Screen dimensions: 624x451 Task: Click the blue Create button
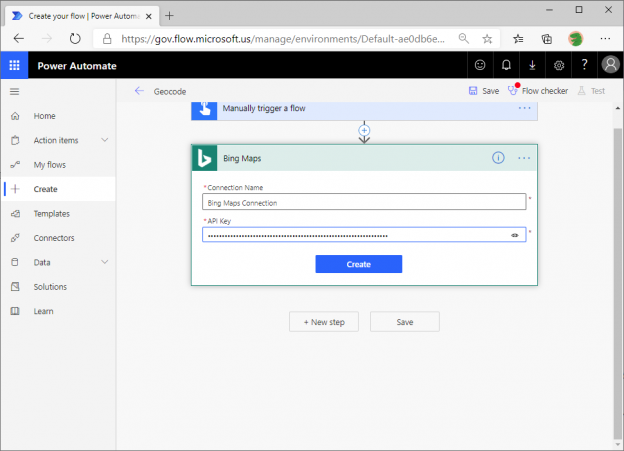click(x=358, y=264)
